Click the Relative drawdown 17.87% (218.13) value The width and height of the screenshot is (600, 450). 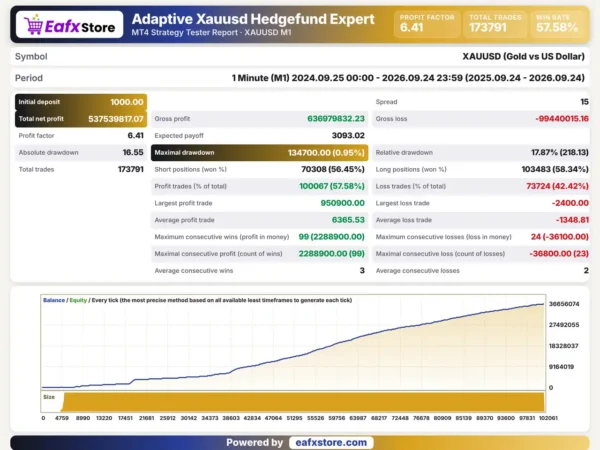tap(560, 152)
